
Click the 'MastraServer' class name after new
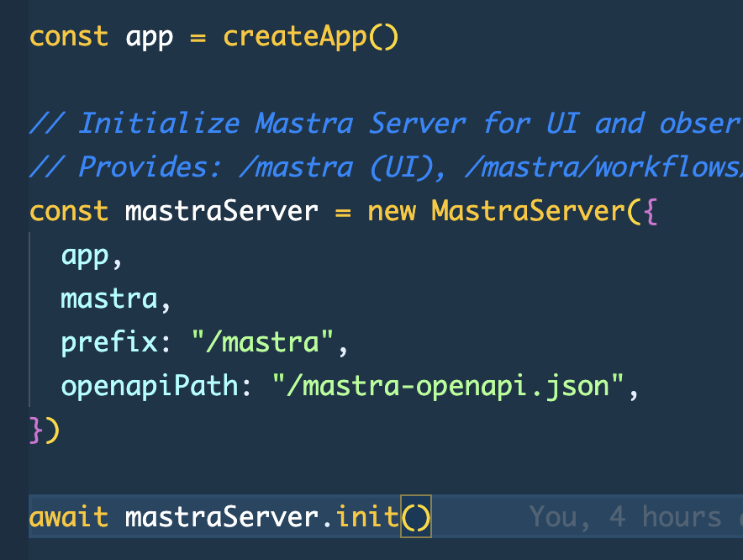coord(528,210)
